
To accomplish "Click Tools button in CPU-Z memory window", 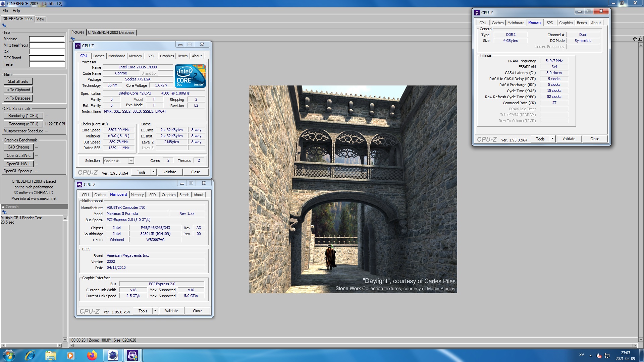I will [540, 139].
